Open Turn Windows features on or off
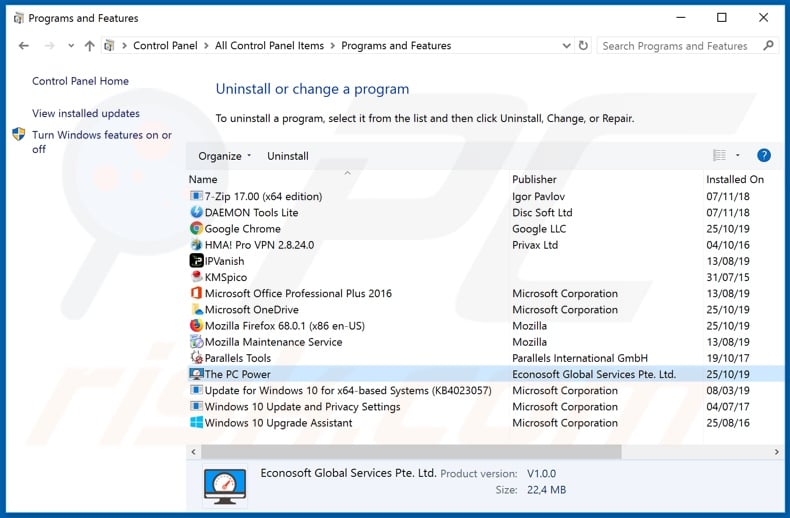The width and height of the screenshot is (790, 518). point(102,142)
